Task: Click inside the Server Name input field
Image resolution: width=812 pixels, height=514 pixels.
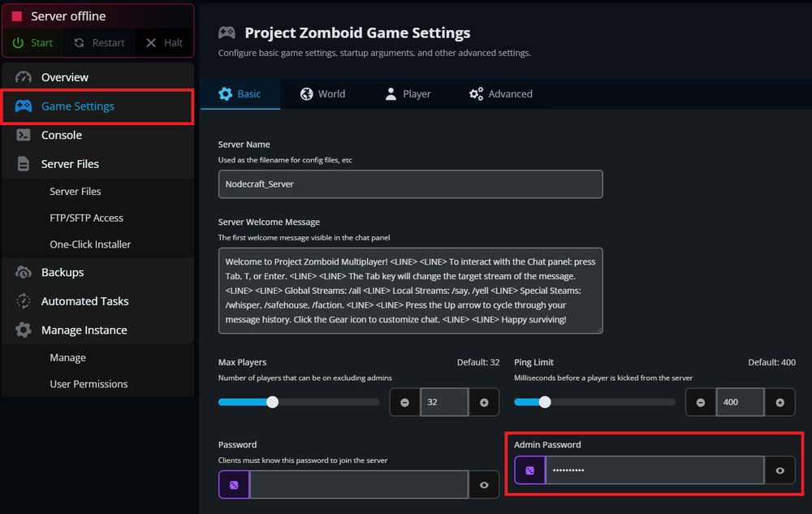Action: pyautogui.click(x=410, y=184)
